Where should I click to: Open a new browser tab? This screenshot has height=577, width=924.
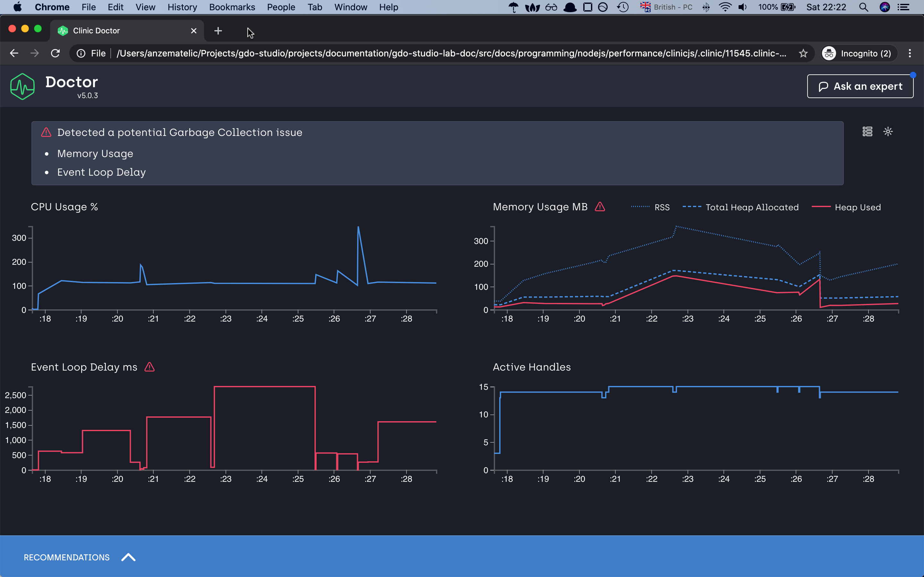click(x=218, y=31)
